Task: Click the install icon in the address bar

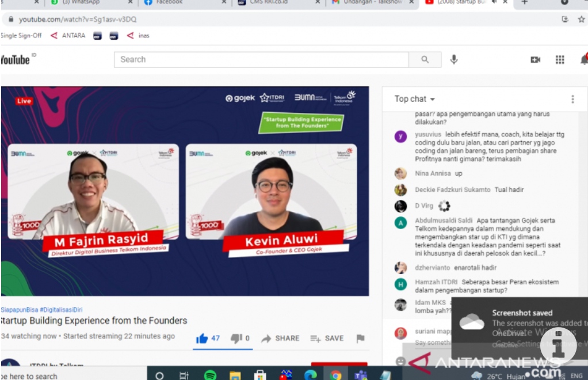Action: tap(565, 19)
